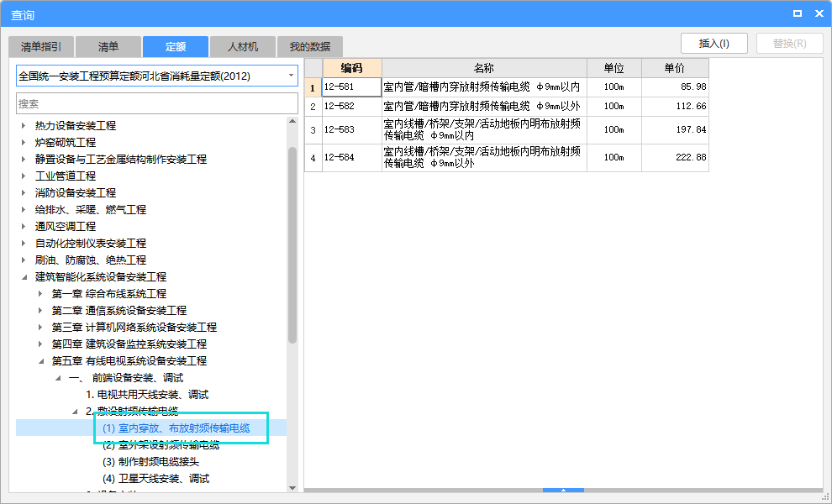Click tree scrollbar up arrow

tap(292, 122)
